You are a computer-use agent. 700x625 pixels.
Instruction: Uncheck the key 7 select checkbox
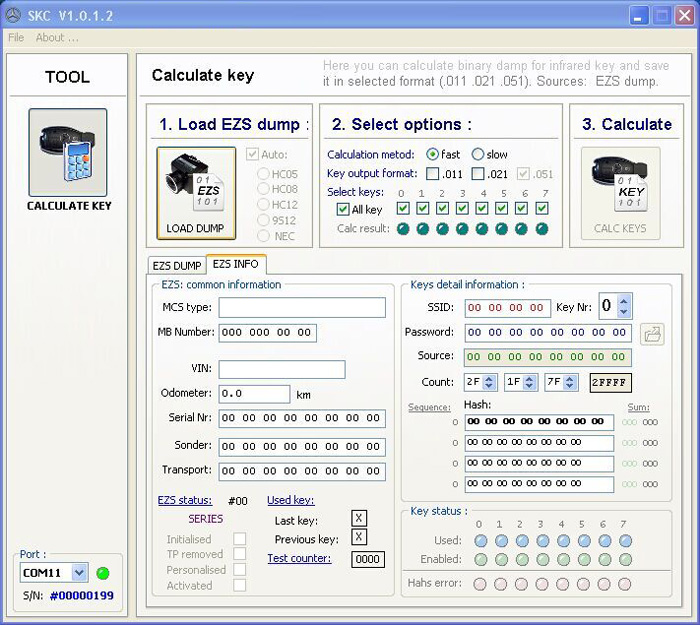[x=542, y=208]
